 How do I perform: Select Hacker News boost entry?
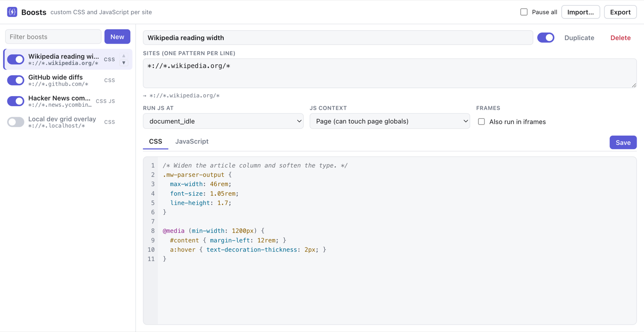point(68,101)
